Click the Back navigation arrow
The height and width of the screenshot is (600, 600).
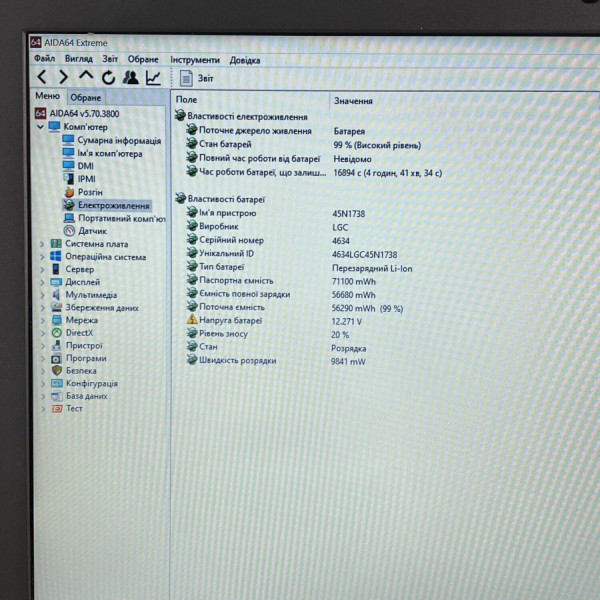[42, 78]
